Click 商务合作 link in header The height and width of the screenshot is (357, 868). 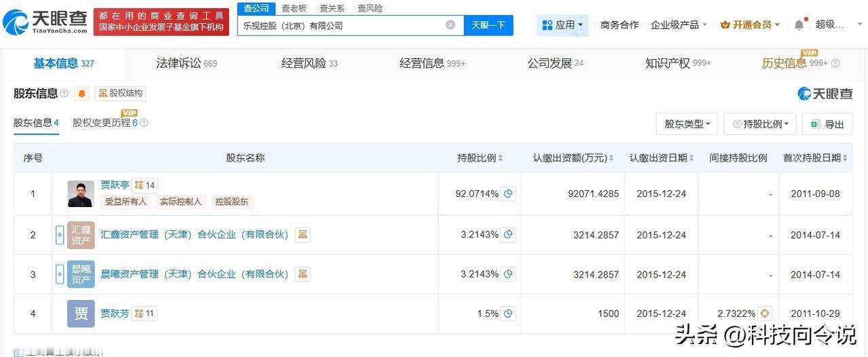click(x=619, y=24)
